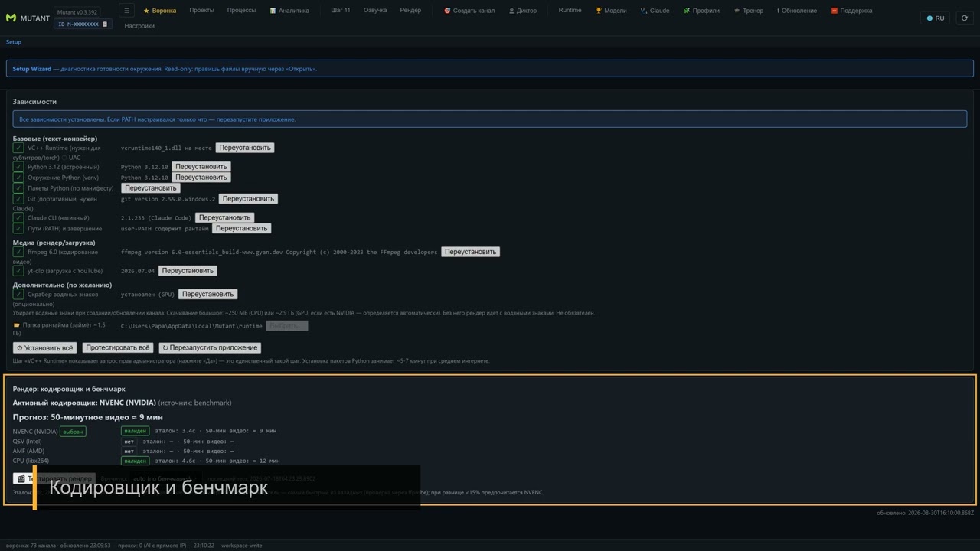
Task: Click the icon beside Claude in navigation
Action: point(644,11)
